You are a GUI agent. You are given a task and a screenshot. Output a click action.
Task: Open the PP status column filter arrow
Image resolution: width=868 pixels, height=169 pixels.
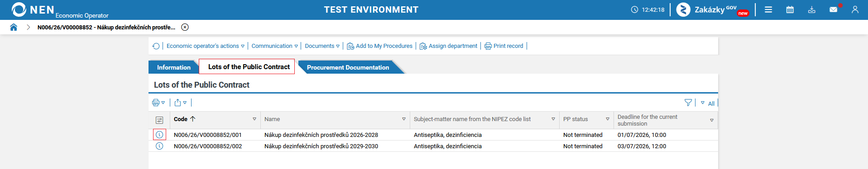(x=608, y=119)
